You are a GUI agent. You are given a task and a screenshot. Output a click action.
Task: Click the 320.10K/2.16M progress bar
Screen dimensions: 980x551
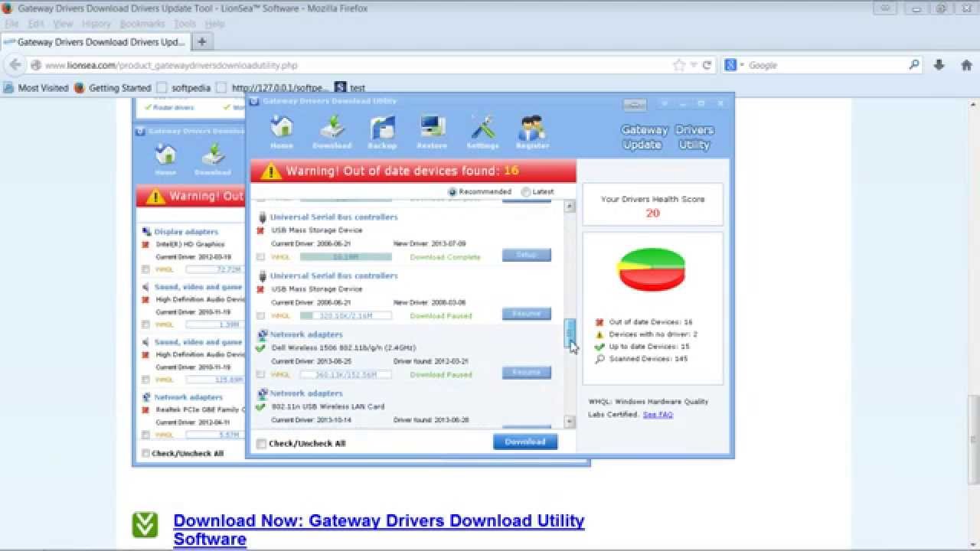pyautogui.click(x=345, y=316)
